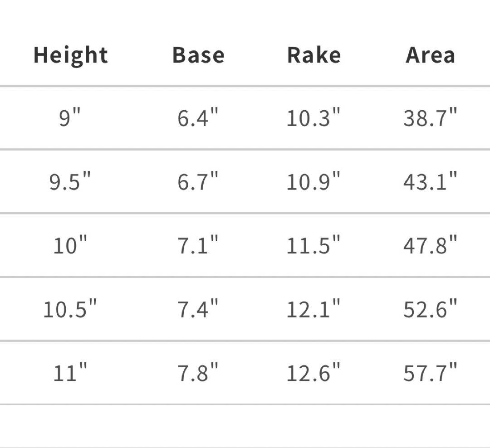The width and height of the screenshot is (490, 448).
Task: Select the 9.5" height cell
Action: click(70, 182)
